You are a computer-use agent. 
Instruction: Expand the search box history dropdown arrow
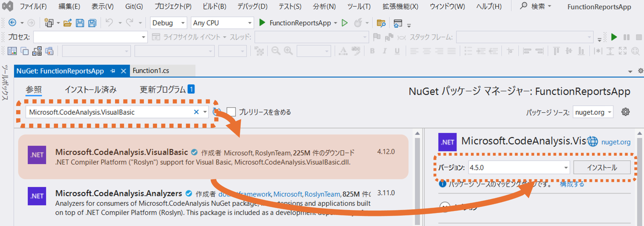coord(205,112)
